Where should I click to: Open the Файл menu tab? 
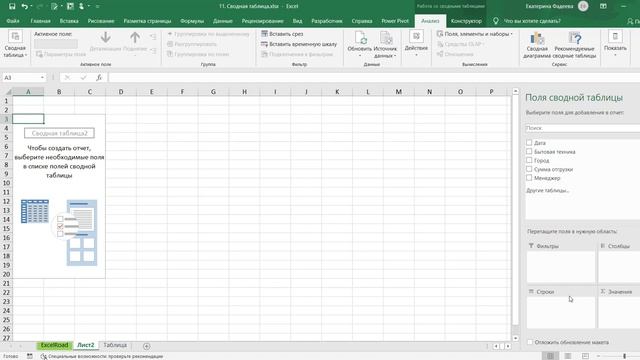(13, 21)
